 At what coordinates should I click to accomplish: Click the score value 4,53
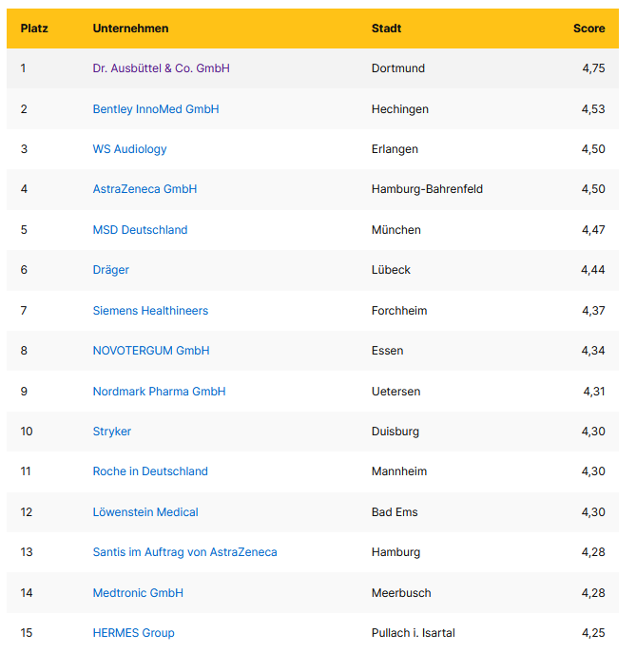pos(593,109)
